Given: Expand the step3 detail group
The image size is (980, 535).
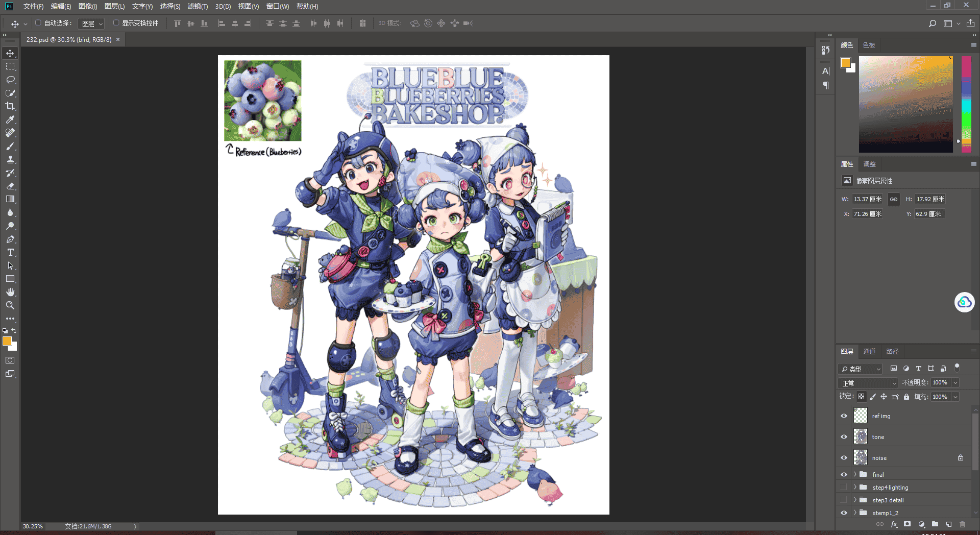Looking at the screenshot, I should click(855, 500).
